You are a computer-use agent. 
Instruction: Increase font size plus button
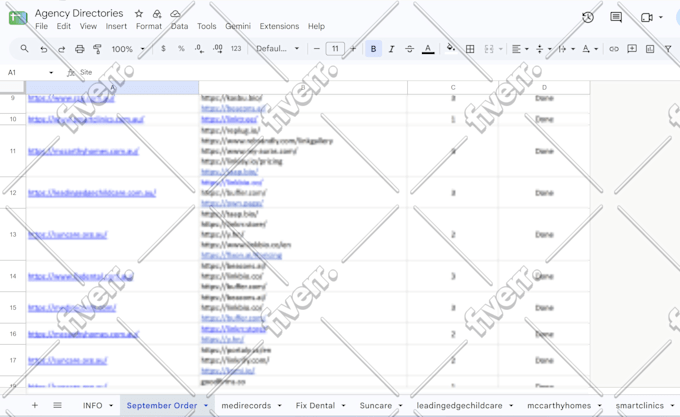click(x=353, y=49)
